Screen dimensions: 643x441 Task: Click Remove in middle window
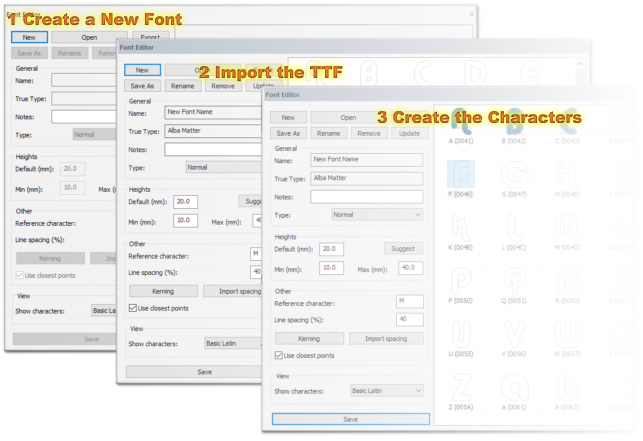click(223, 86)
